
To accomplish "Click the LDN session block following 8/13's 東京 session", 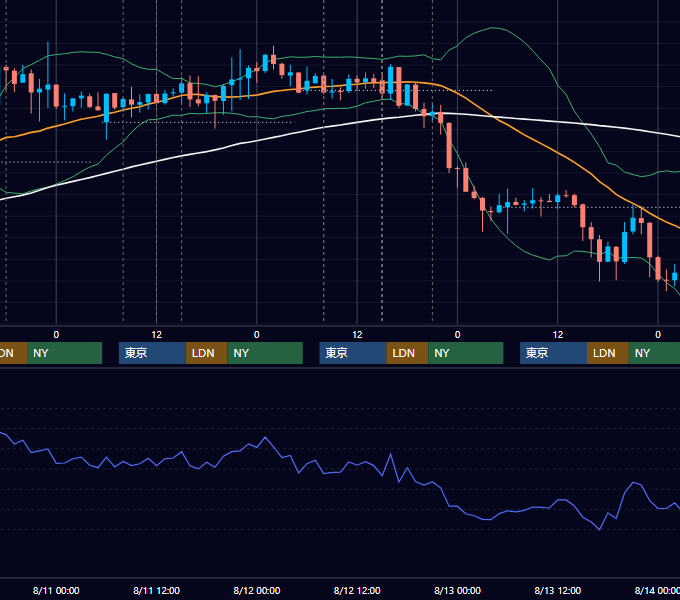I will pos(608,353).
